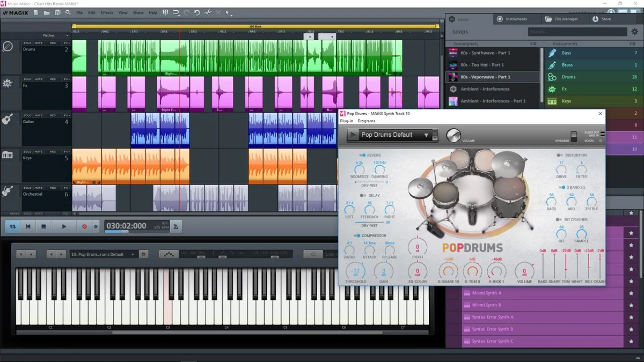
Task: Save the project using the toolbar disk icon
Action: click(x=57, y=12)
